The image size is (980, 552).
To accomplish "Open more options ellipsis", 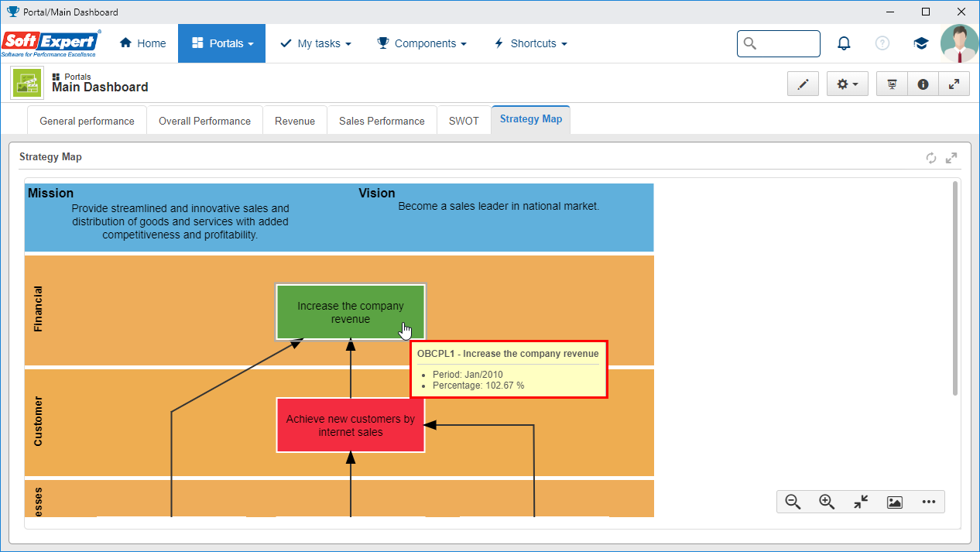I will [929, 502].
